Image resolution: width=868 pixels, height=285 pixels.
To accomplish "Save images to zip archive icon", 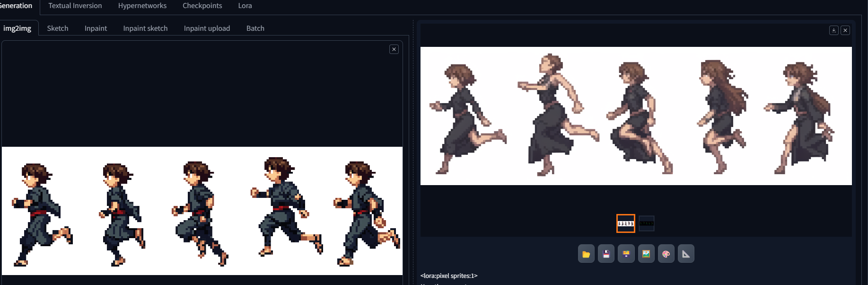I will point(626,254).
